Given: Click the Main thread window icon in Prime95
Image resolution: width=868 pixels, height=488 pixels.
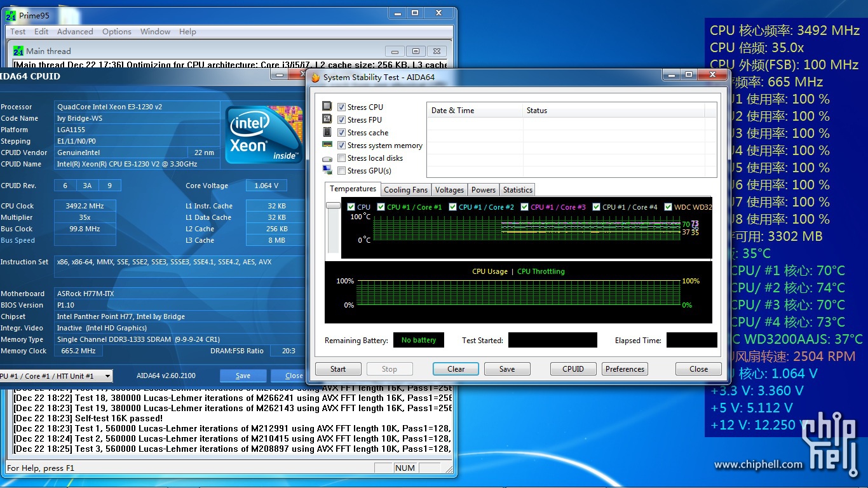Looking at the screenshot, I should 18,51.
